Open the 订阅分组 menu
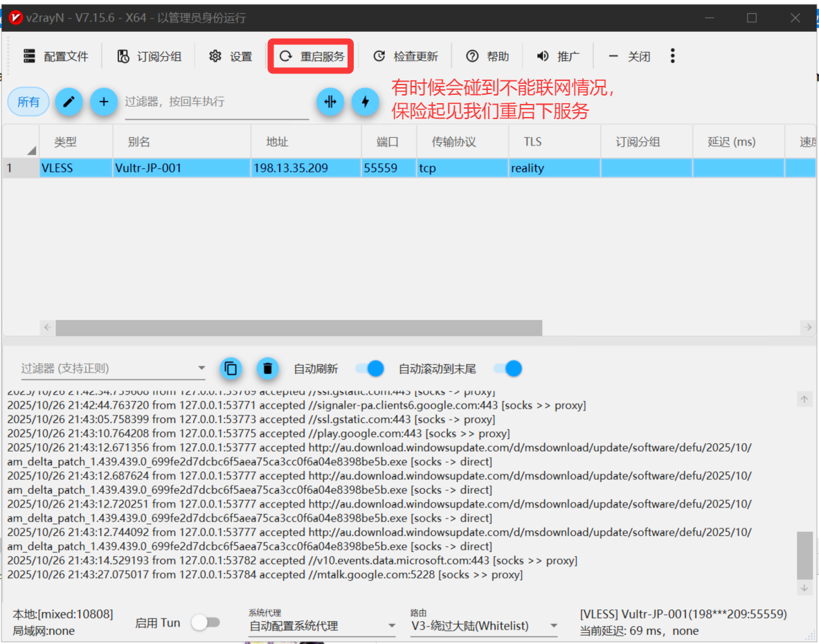This screenshot has width=819, height=644. (149, 56)
